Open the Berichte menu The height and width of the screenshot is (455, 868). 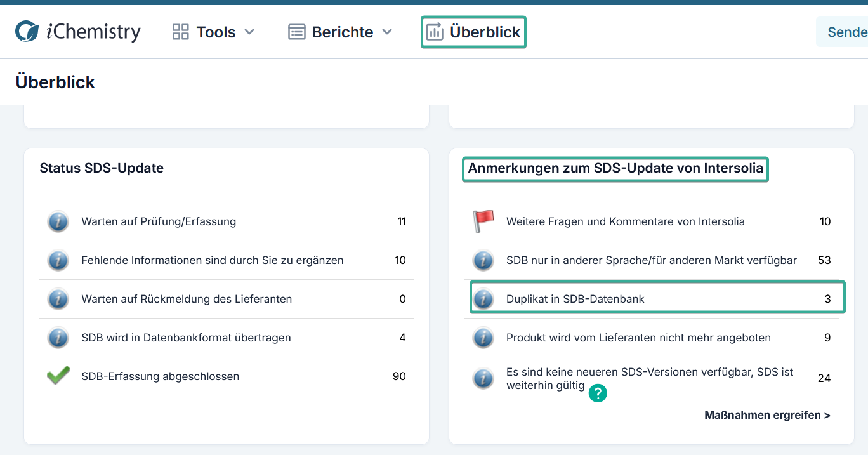point(340,32)
